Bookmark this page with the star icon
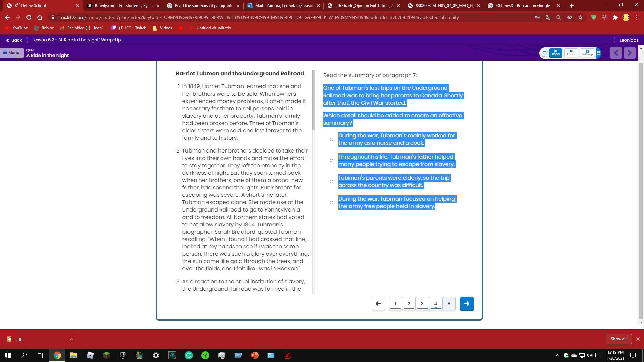 pos(580,17)
